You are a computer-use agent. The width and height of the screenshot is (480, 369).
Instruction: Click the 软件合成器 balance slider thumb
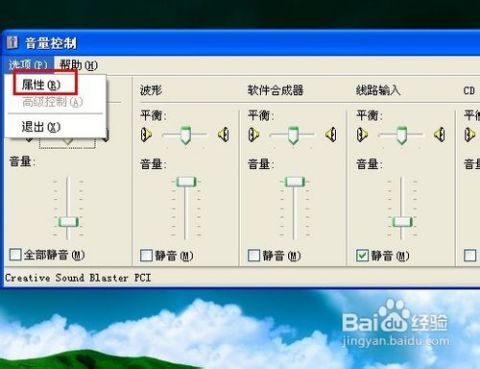click(293, 135)
